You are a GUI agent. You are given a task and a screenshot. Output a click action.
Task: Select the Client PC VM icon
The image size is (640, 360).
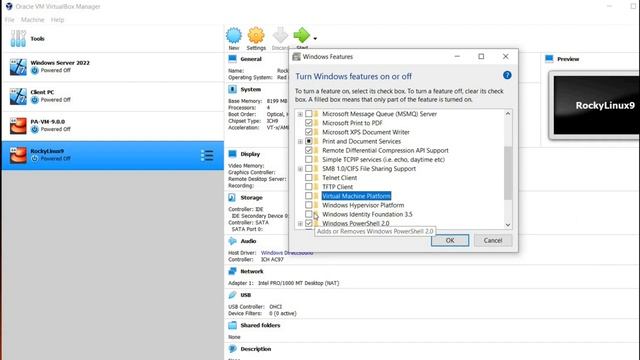click(18, 96)
